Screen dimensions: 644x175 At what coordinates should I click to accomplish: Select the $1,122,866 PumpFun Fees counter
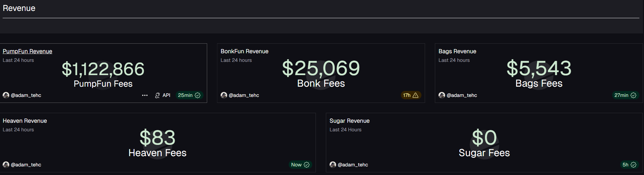tap(103, 69)
